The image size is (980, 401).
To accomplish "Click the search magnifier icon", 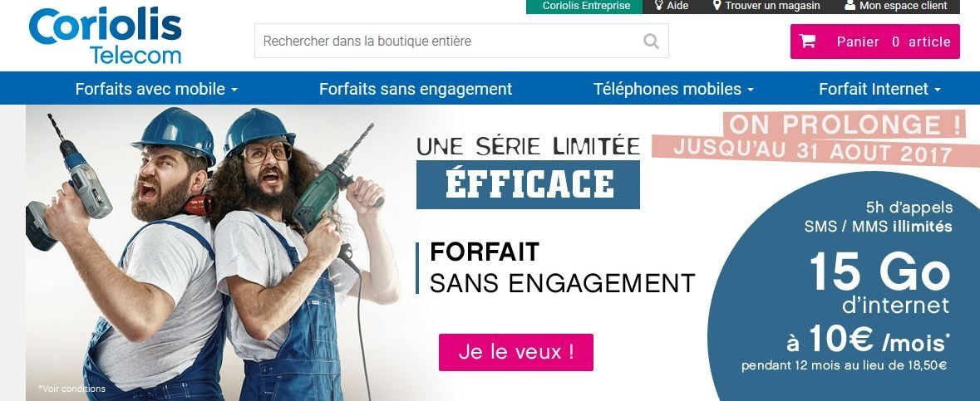I will point(651,42).
